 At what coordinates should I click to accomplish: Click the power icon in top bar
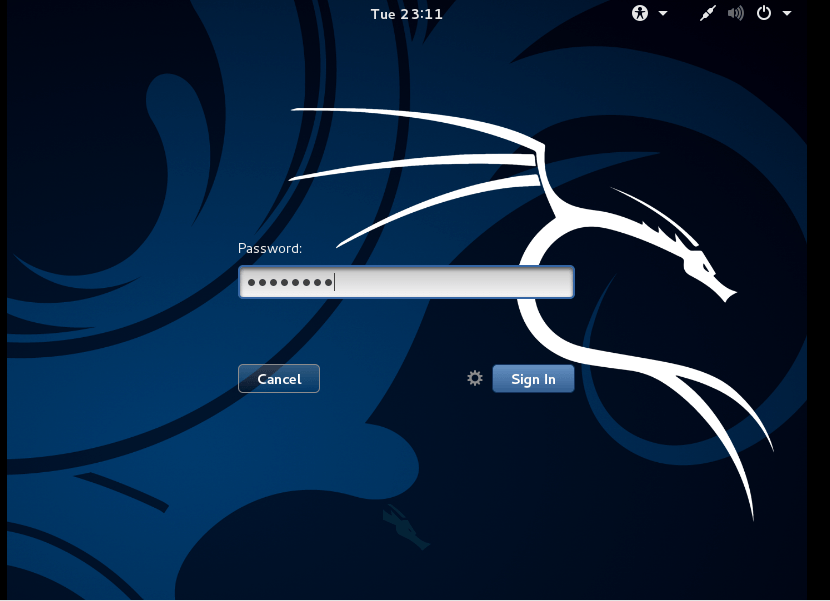(764, 13)
